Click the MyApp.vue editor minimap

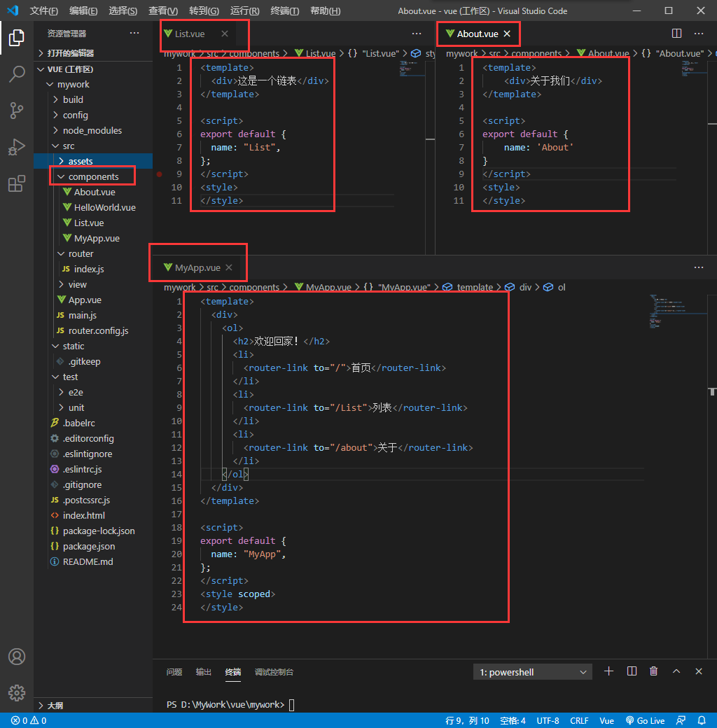pos(678,311)
